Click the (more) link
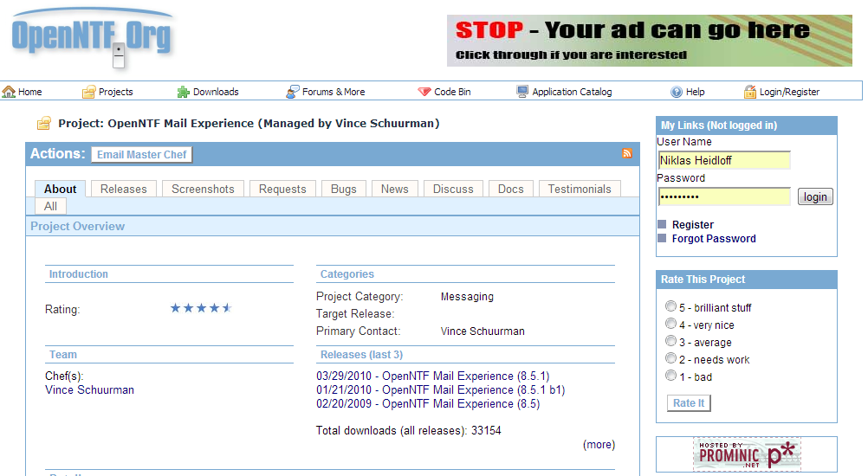The width and height of the screenshot is (868, 476). [599, 445]
